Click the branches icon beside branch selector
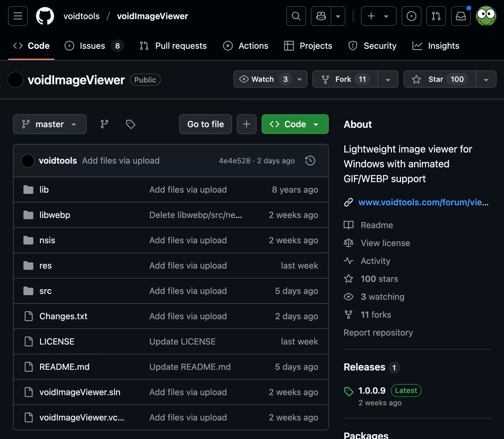This screenshot has width=504, height=439. point(104,124)
